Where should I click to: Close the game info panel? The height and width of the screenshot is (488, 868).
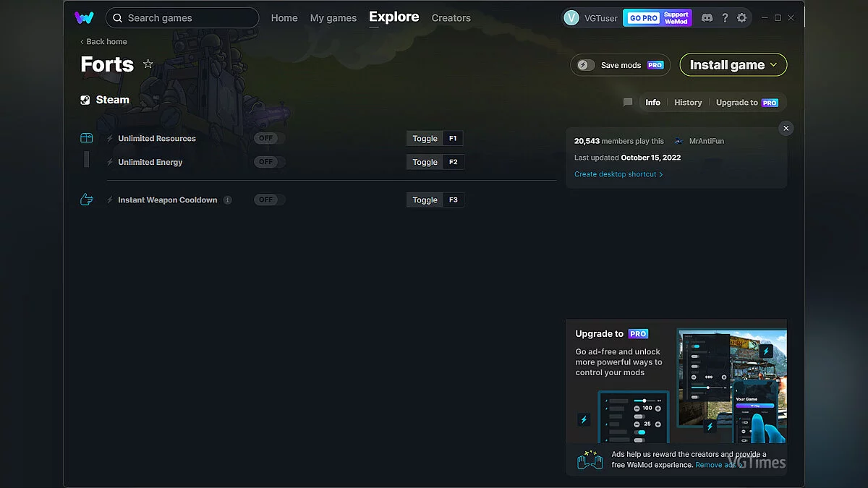click(x=786, y=129)
